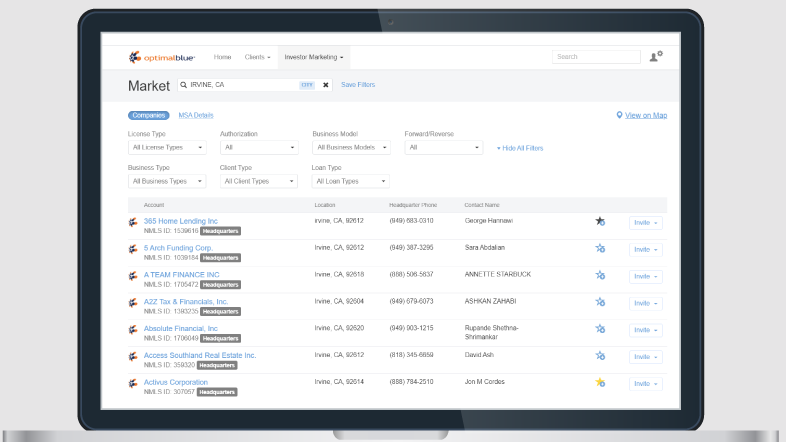Image resolution: width=786 pixels, height=442 pixels.
Task: Click the Optimal Blue logo
Action: coord(162,57)
